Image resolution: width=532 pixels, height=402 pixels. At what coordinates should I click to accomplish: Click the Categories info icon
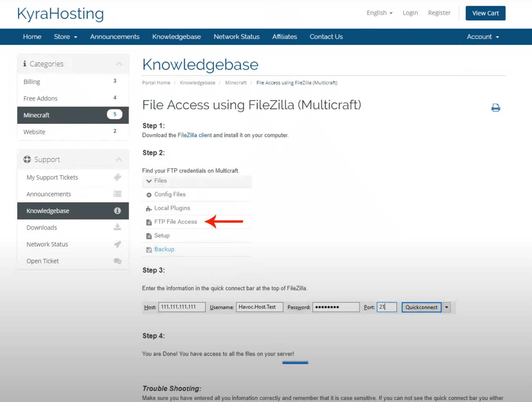[x=25, y=64]
